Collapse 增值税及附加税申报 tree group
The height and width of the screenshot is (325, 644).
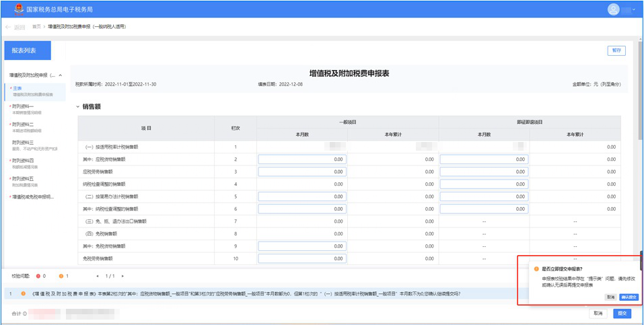(x=61, y=75)
